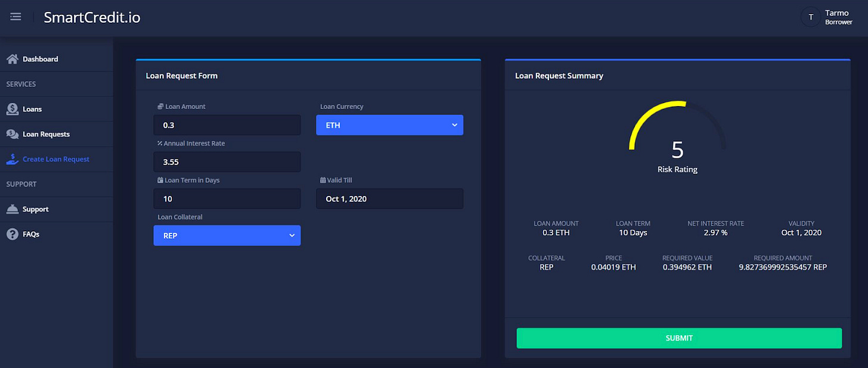Viewport: 868px width, 368px height.
Task: Click the Support bell icon
Action: (x=12, y=209)
